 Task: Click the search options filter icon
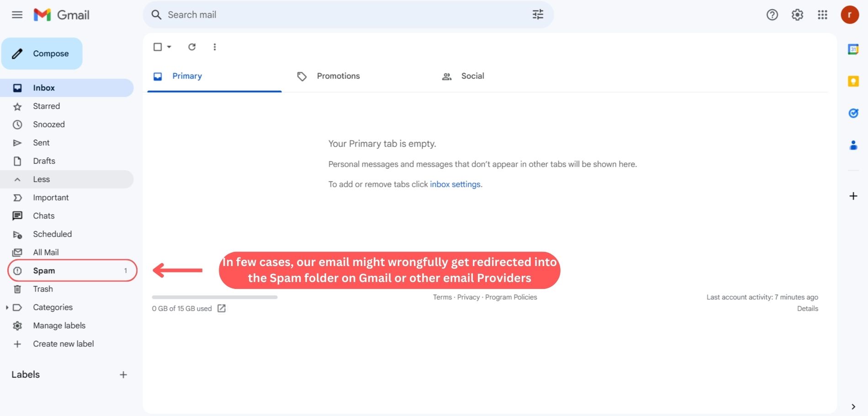click(x=538, y=15)
